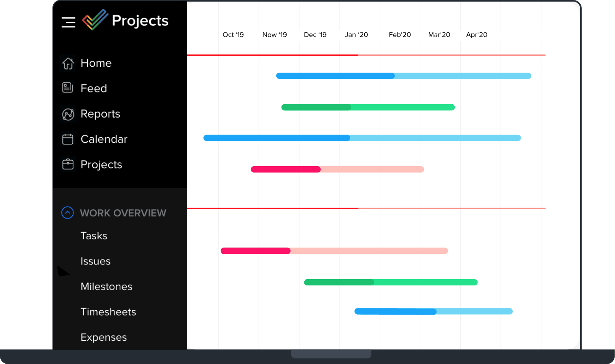Open Timesheets from the sidebar
615x364 pixels.
[108, 312]
